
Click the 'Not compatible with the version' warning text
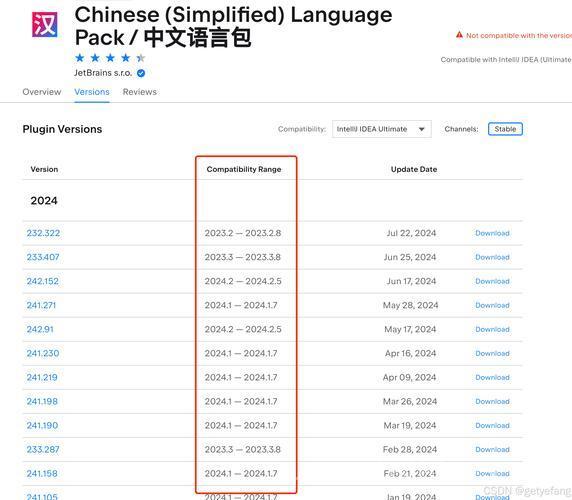tap(519, 35)
